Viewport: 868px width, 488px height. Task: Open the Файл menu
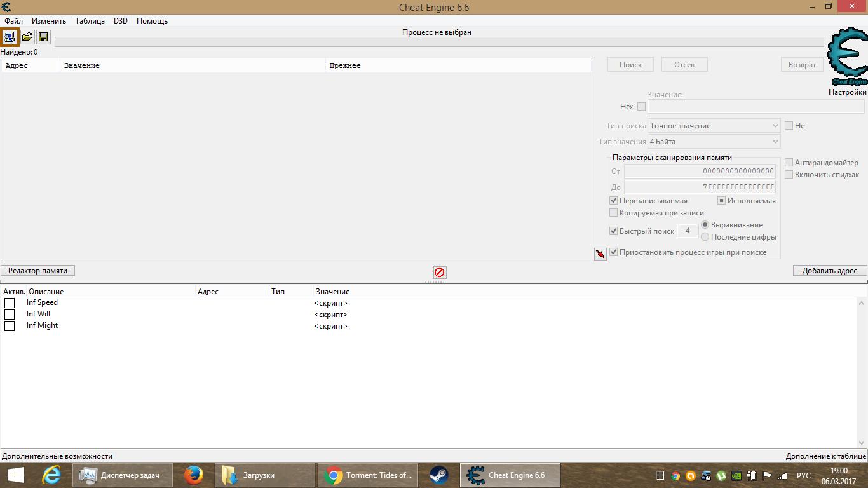pyautogui.click(x=13, y=21)
